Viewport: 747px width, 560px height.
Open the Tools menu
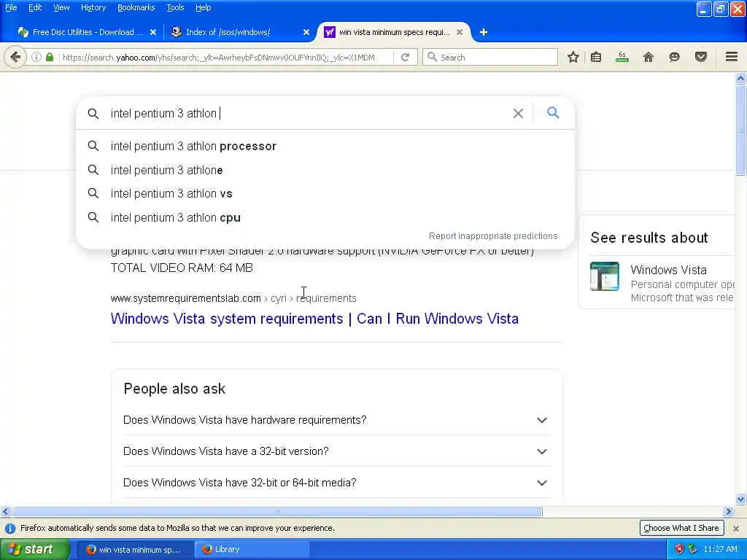click(175, 7)
